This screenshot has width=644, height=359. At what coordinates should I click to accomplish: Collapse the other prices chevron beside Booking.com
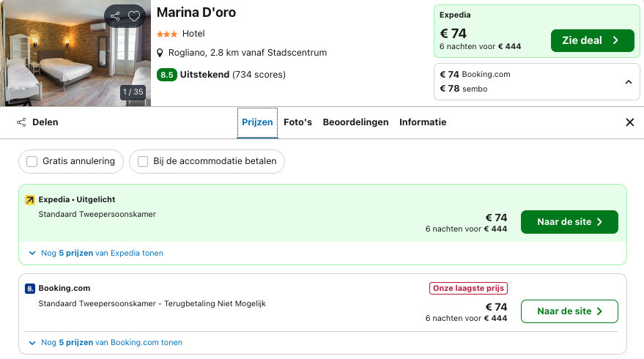tap(629, 82)
